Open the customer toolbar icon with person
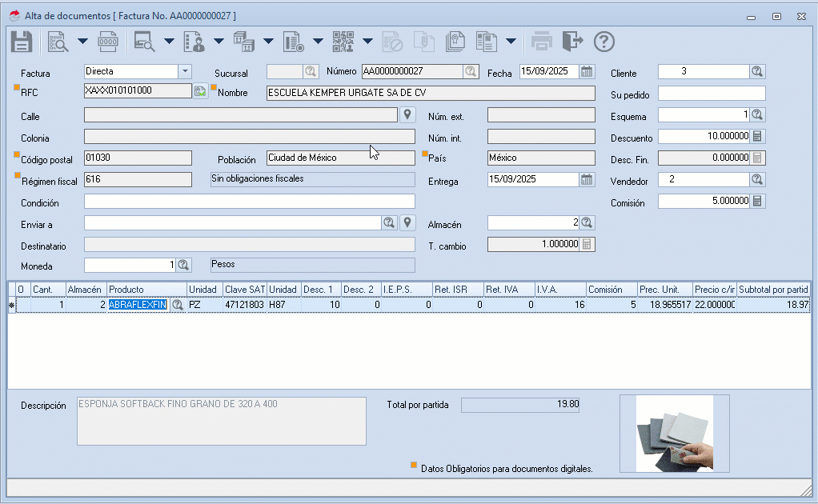Screen dimensions: 818x504 (194, 41)
